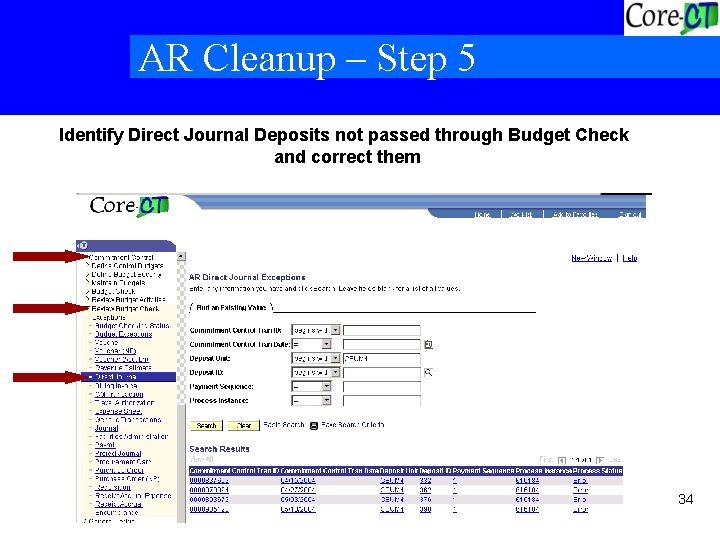The width and height of the screenshot is (720, 540).
Task: Click into Payment Sequence text field
Action: 382,387
